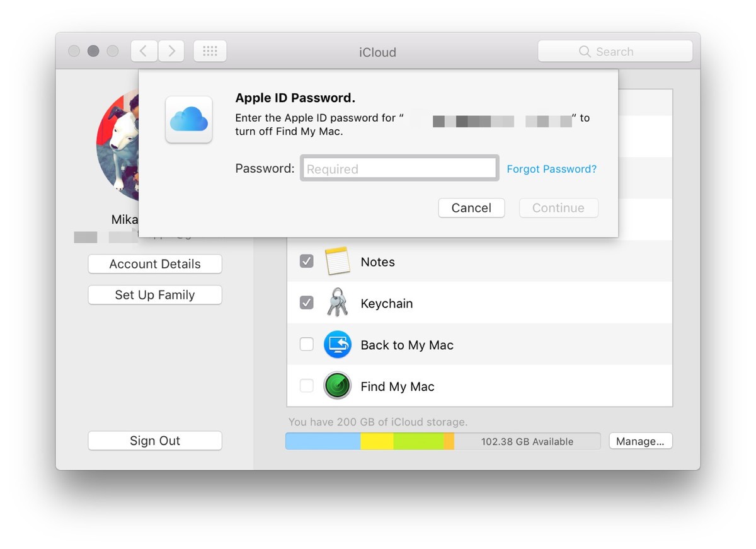Click 'You have 200 GB of iCloud storage' text
The height and width of the screenshot is (549, 756).
point(378,422)
